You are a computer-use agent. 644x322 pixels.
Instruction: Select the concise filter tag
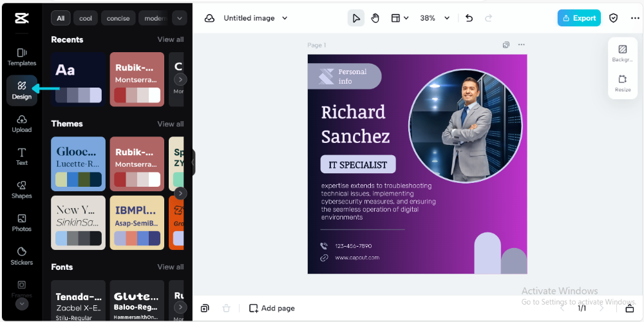coord(118,18)
